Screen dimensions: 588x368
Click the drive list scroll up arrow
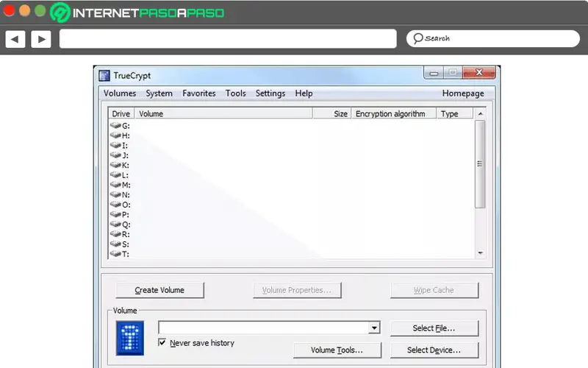click(481, 113)
